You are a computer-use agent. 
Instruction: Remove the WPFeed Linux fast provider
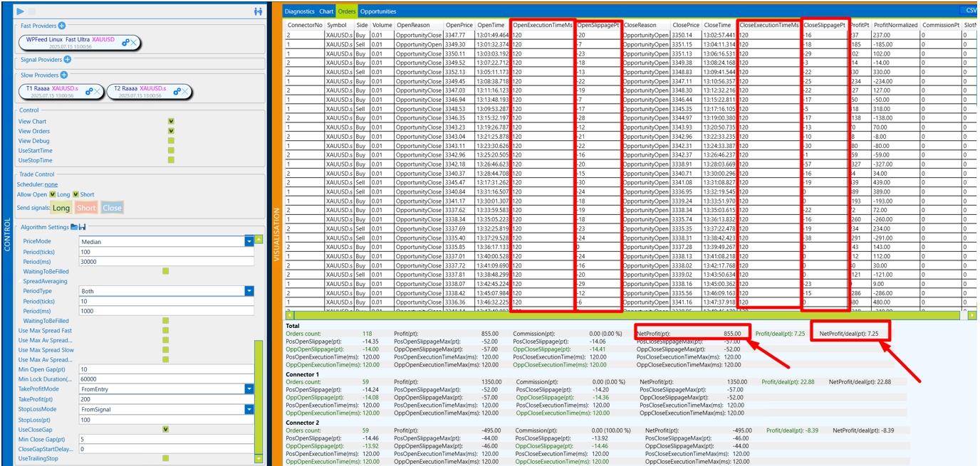click(134, 43)
